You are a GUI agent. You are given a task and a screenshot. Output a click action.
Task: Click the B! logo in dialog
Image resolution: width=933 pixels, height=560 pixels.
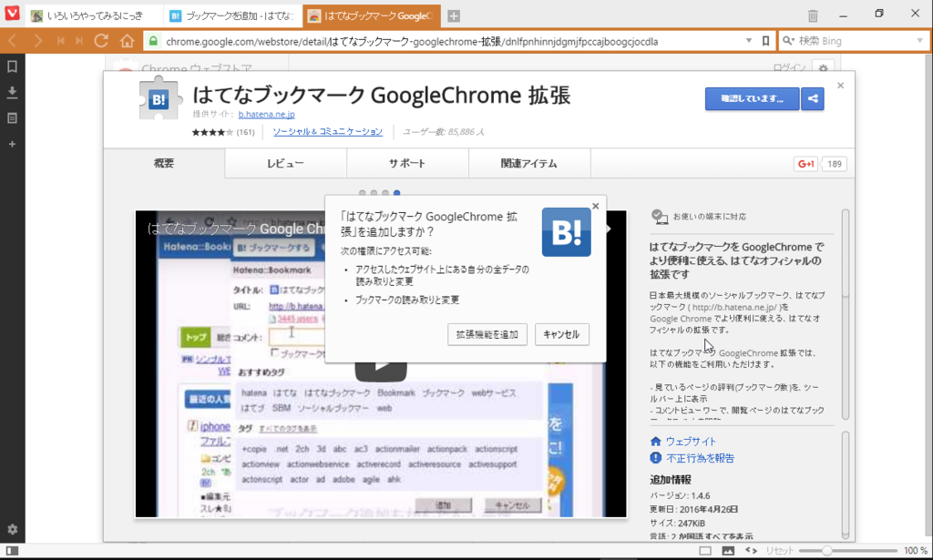(x=566, y=232)
